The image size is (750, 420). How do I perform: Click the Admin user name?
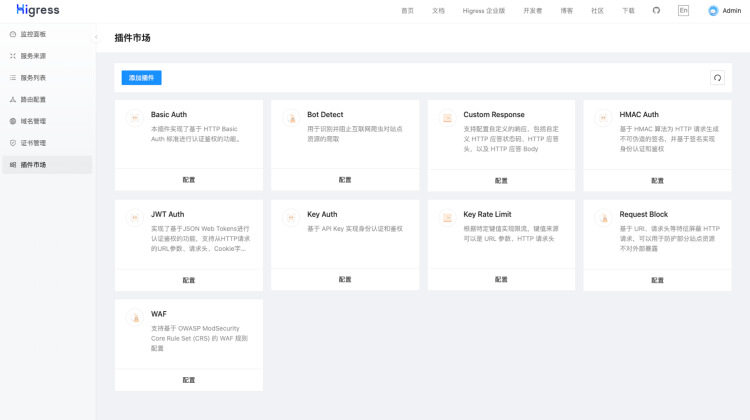pos(731,11)
